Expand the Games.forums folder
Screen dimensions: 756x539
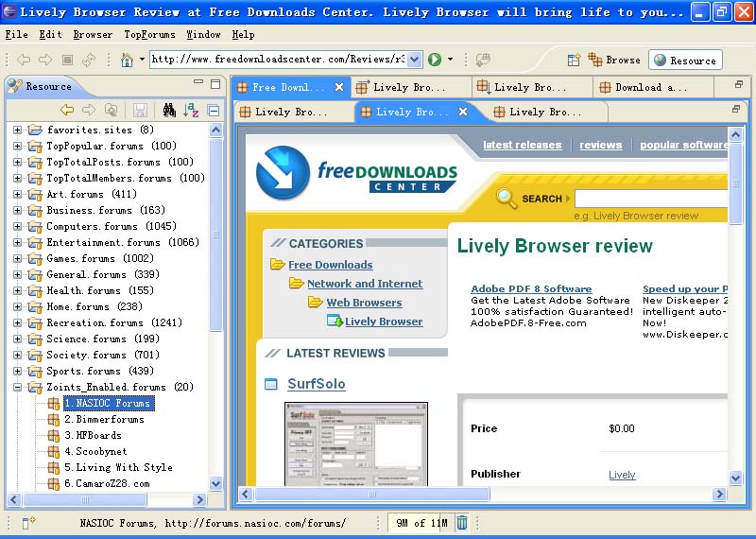pos(17,259)
